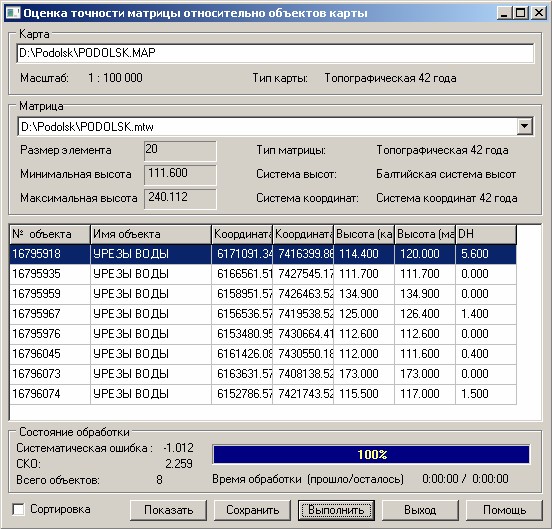
Task: Click the Сохранить button
Action: tap(252, 510)
